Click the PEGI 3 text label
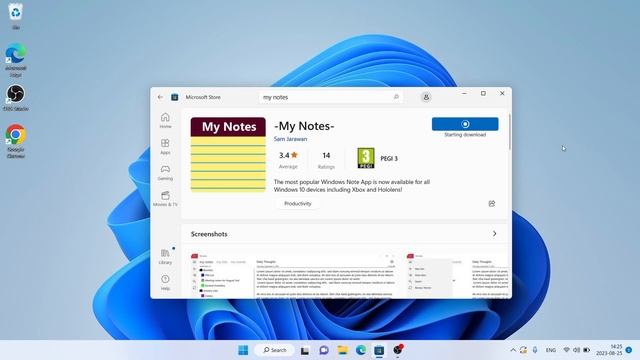The image size is (640, 360). 389,158
